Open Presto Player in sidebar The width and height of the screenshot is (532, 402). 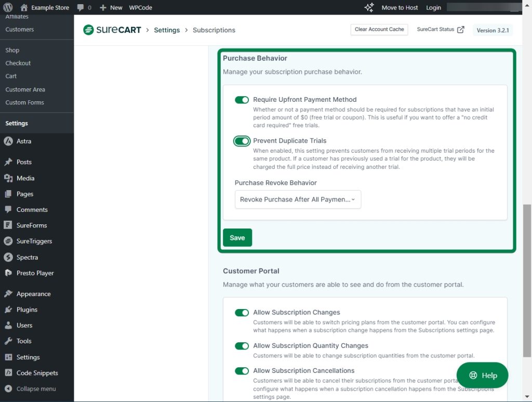coord(35,273)
